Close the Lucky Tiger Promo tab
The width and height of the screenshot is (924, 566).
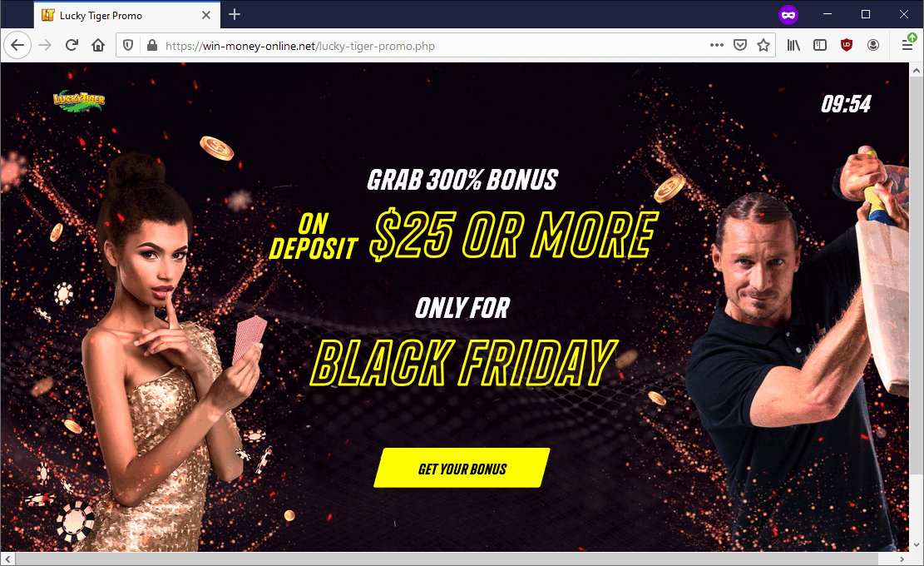[206, 15]
